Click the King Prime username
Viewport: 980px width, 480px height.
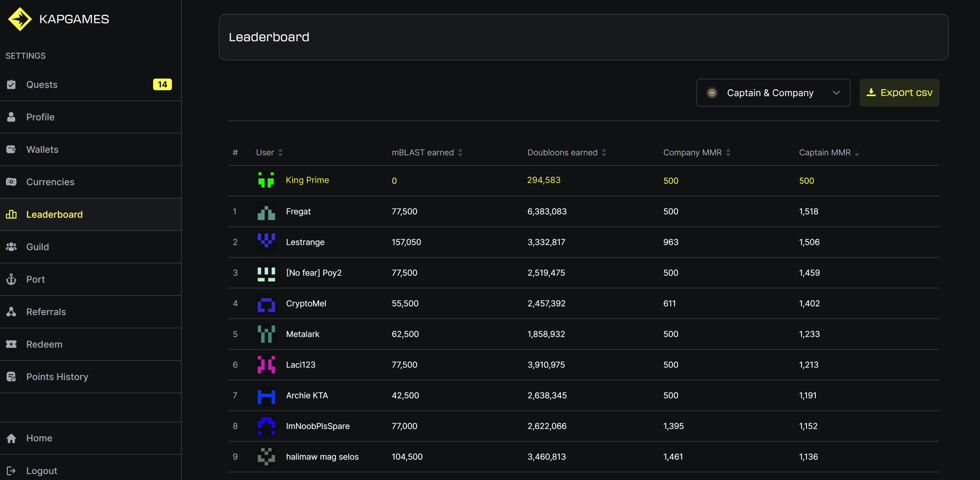coord(307,180)
